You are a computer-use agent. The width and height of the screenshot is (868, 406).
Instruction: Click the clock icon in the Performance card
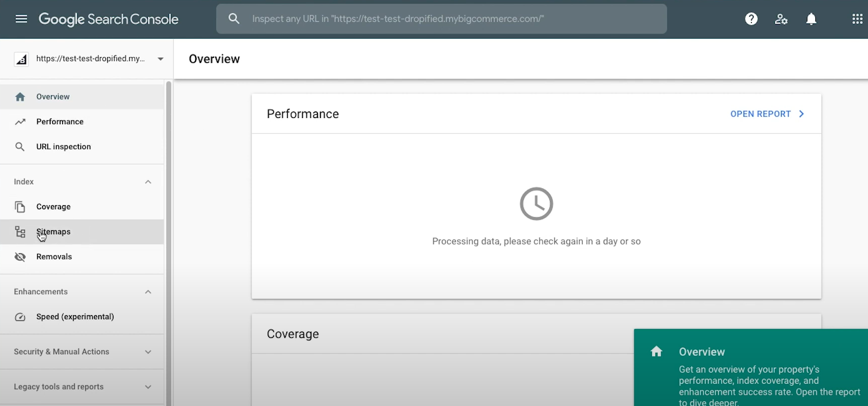[536, 204]
